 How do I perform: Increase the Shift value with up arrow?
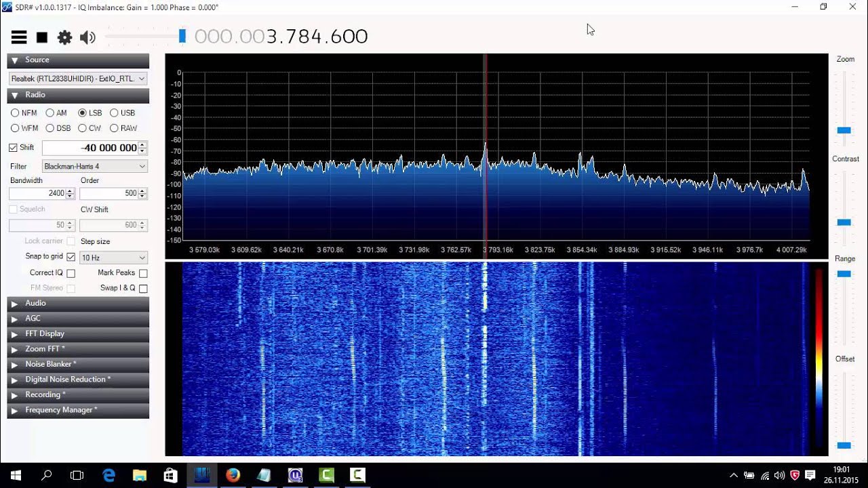142,145
